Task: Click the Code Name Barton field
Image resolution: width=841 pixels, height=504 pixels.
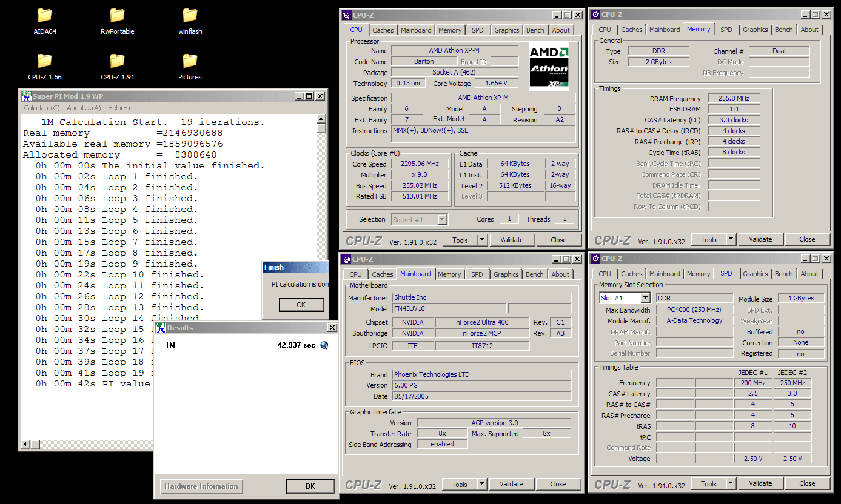Action: click(424, 62)
